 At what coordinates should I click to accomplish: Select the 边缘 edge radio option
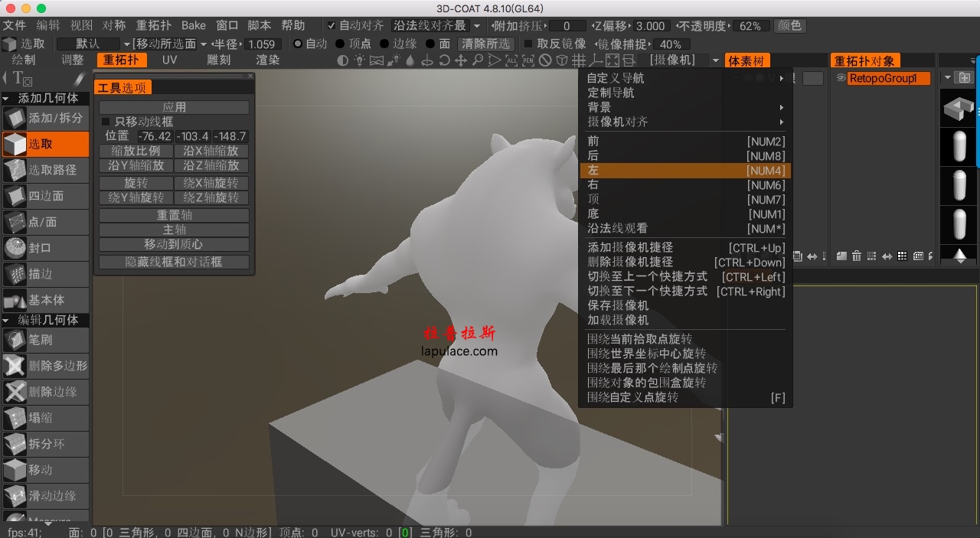tap(384, 44)
